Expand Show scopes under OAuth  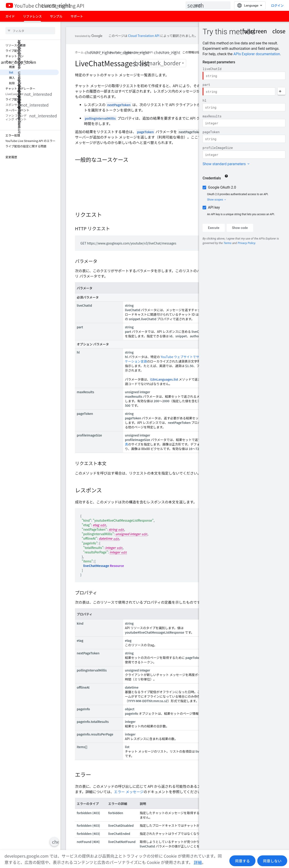216,199
